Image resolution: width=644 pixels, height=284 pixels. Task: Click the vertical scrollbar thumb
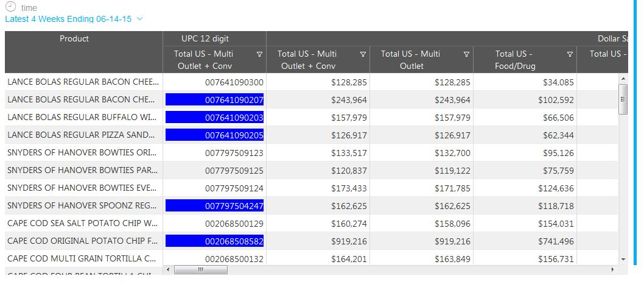[x=623, y=98]
